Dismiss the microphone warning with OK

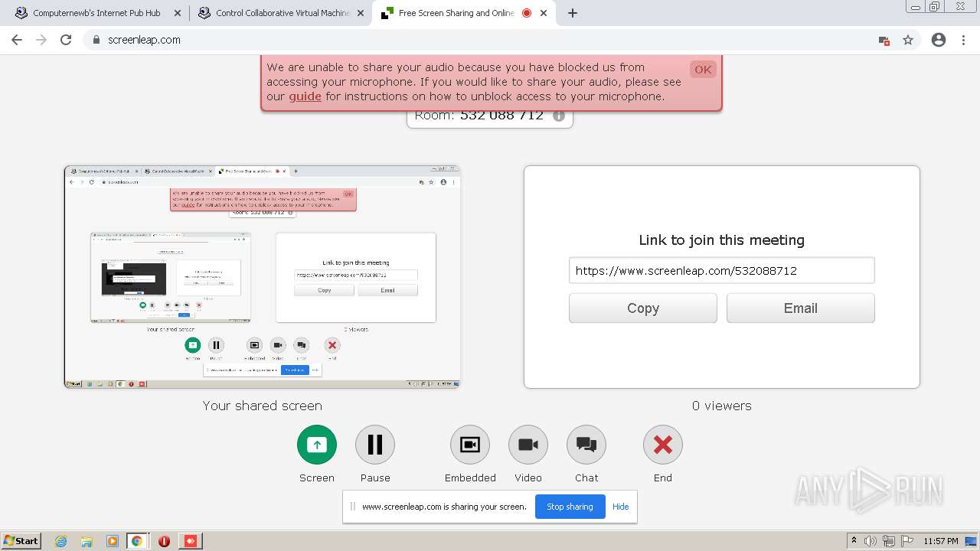[703, 70]
